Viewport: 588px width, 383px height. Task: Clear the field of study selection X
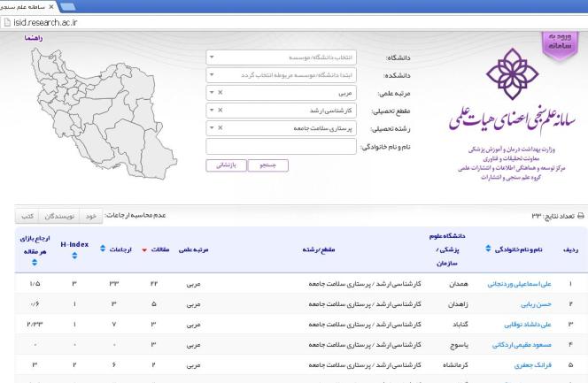[220, 127]
